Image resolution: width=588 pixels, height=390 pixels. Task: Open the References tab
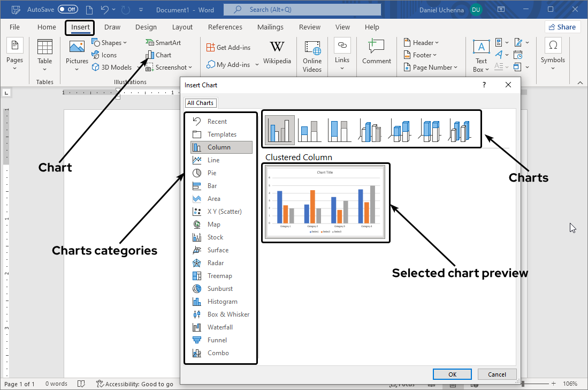coord(225,27)
